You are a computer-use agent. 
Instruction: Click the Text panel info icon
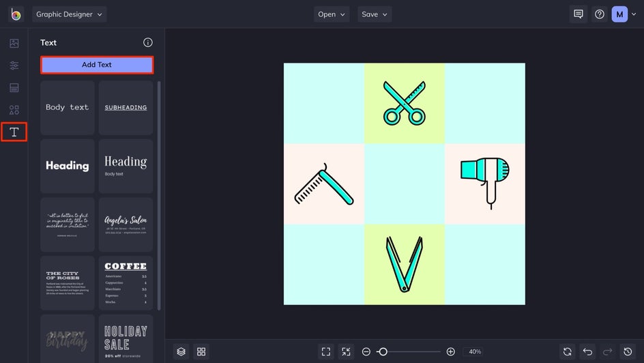pyautogui.click(x=148, y=42)
